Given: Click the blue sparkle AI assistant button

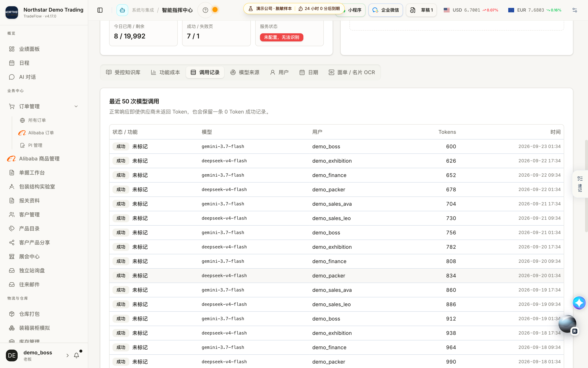Looking at the screenshot, I should point(579,303).
